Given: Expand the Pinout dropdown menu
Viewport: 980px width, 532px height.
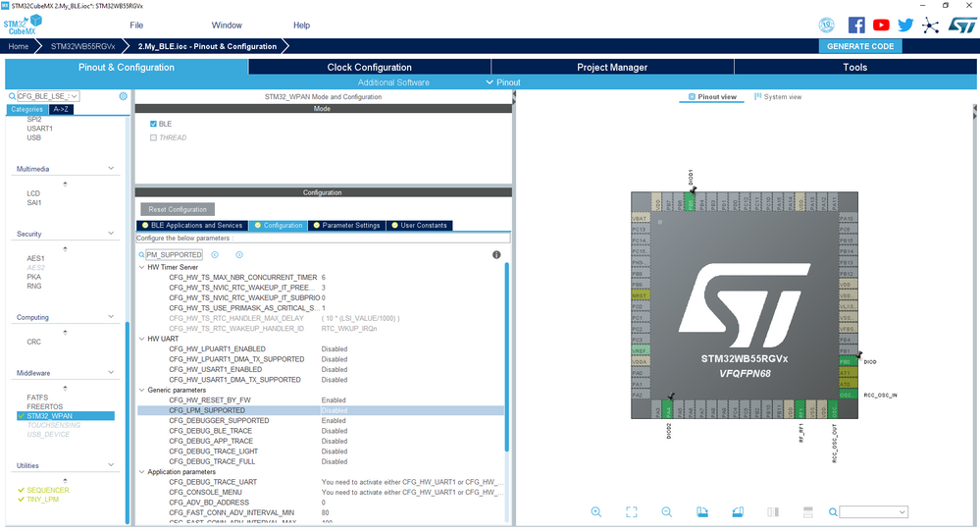Looking at the screenshot, I should click(503, 82).
